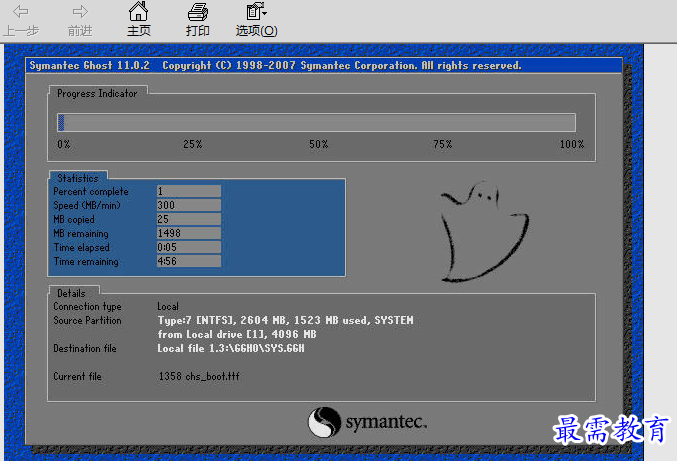677x461 pixels.
Task: Click the Back (上一步) arrow icon
Action: 20,12
